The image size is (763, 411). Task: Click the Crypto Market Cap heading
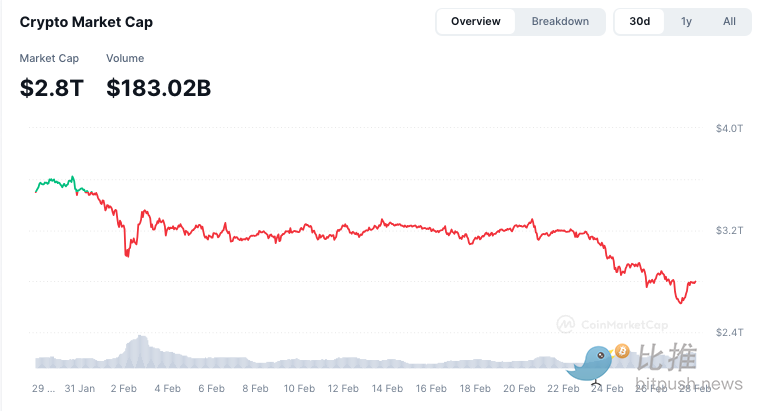(86, 22)
